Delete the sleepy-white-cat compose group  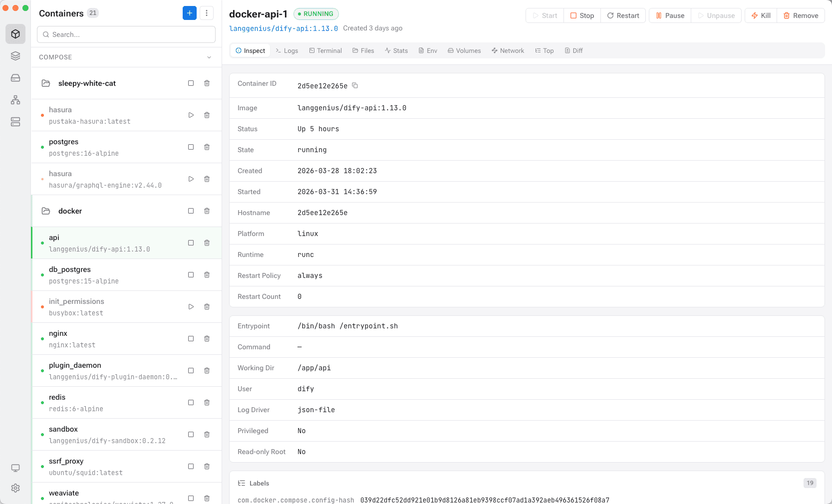pos(207,83)
